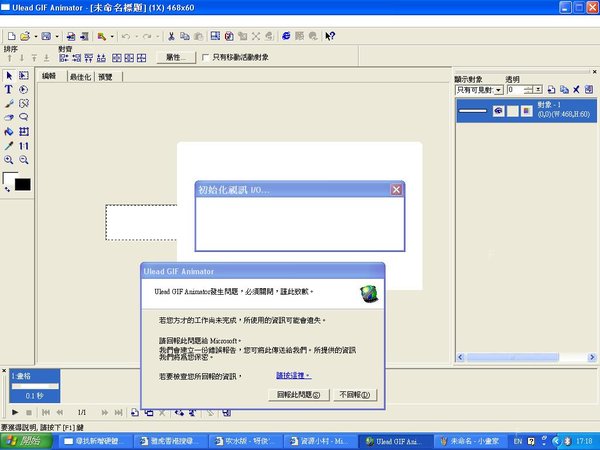Click the Cut scissors icon

point(171,36)
